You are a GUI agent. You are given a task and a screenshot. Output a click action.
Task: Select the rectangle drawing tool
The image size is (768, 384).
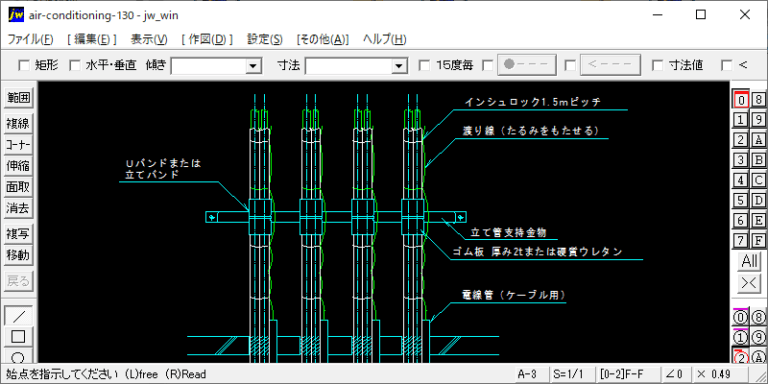point(18,336)
